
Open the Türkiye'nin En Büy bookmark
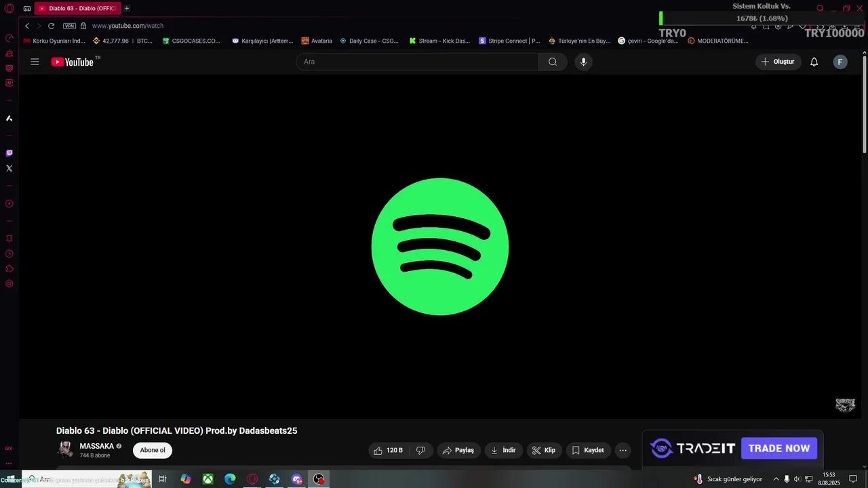[580, 41]
